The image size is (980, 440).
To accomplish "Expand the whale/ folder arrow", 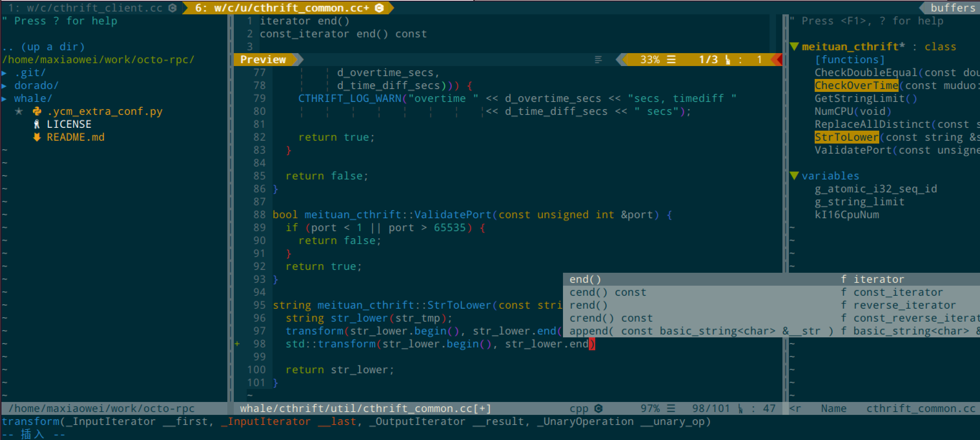I will point(4,98).
